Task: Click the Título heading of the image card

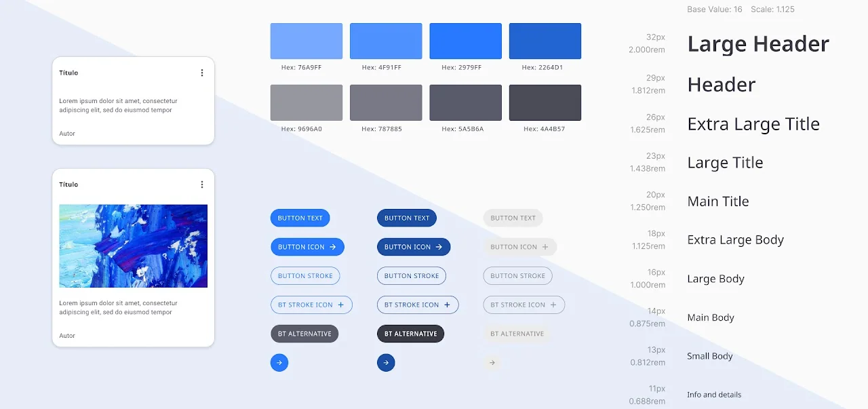Action: (68, 184)
